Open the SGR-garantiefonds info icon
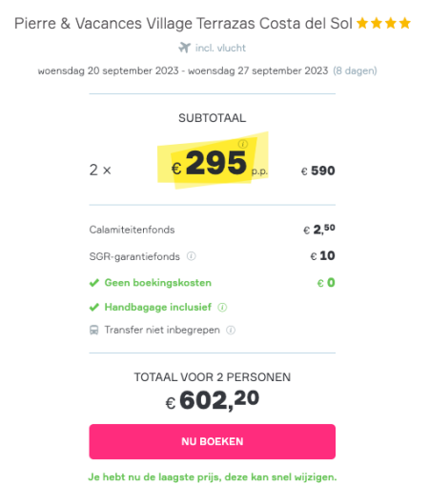This screenshot has height=504, width=429. pos(192,256)
